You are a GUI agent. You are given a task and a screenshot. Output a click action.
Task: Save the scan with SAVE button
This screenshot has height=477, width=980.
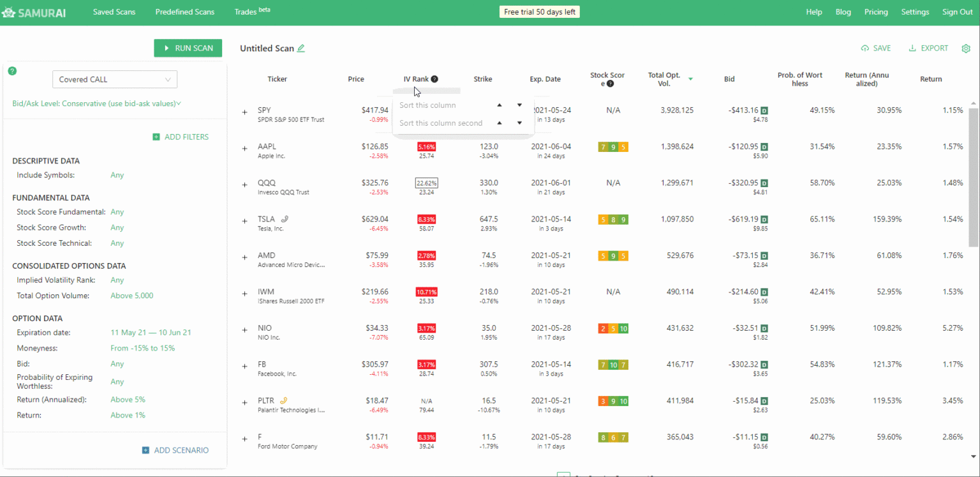coord(876,49)
